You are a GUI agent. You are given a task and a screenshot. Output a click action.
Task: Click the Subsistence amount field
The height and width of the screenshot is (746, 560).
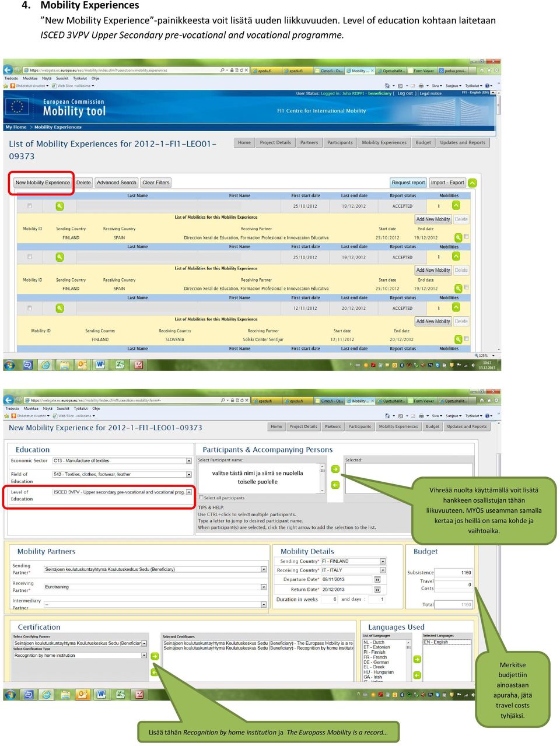tap(454, 573)
